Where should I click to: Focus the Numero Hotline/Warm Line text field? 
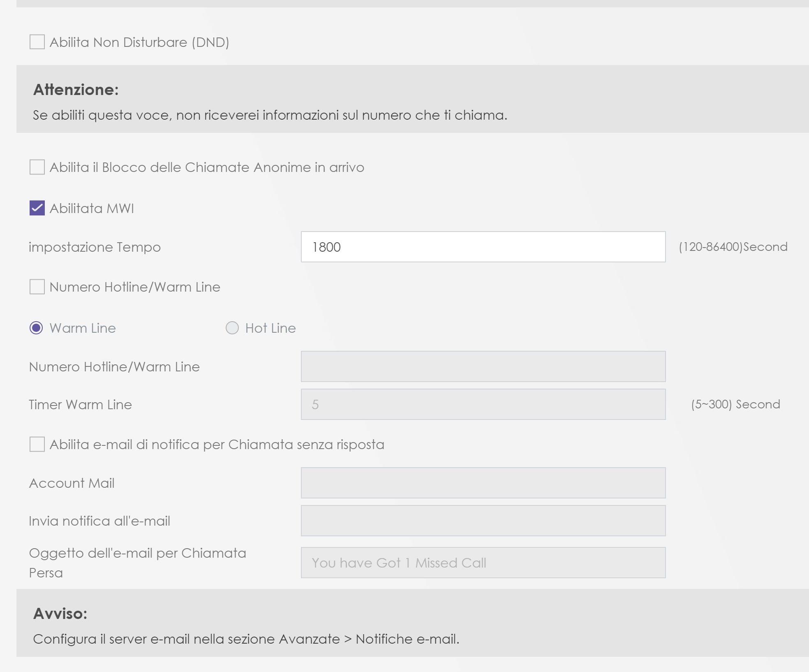point(483,366)
